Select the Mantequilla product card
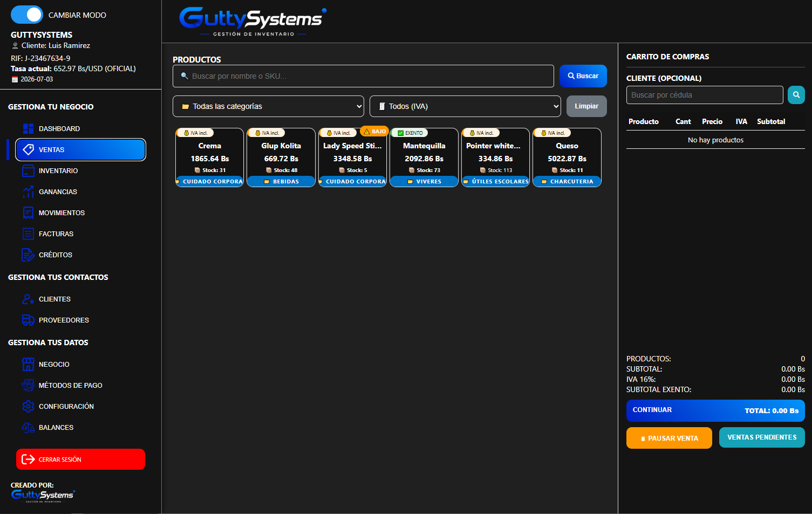The height and width of the screenshot is (514, 812). (424, 157)
